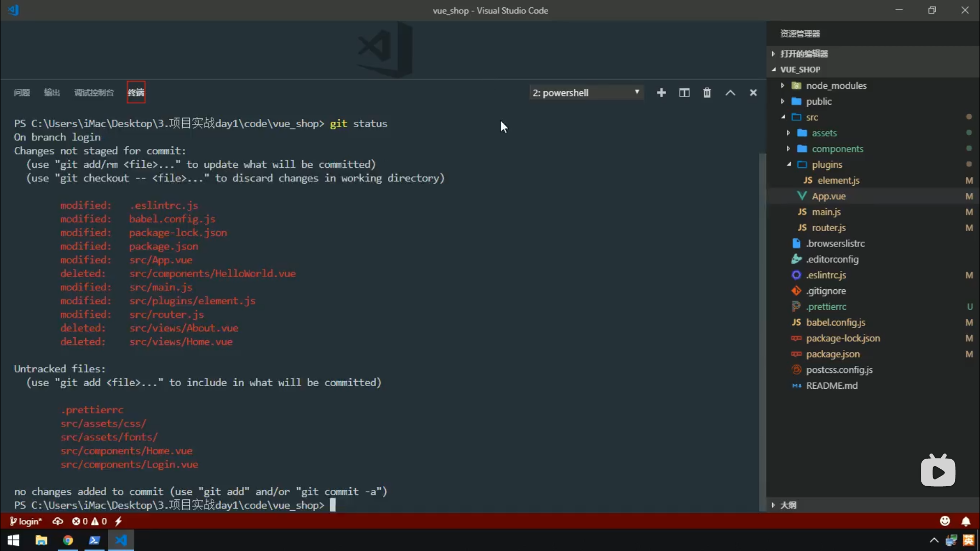This screenshot has height=551, width=980.
Task: Switch to the 输出 panel tab
Action: tap(52, 92)
